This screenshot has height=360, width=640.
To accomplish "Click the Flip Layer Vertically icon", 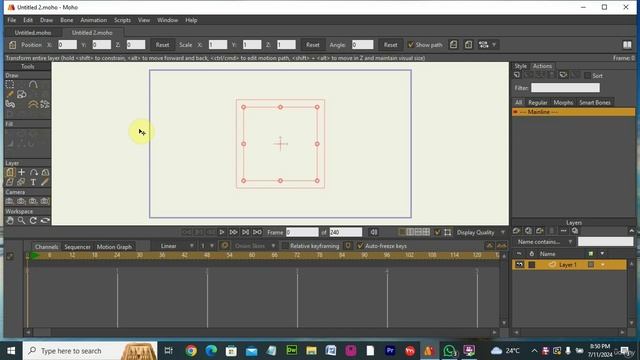I will point(469,44).
